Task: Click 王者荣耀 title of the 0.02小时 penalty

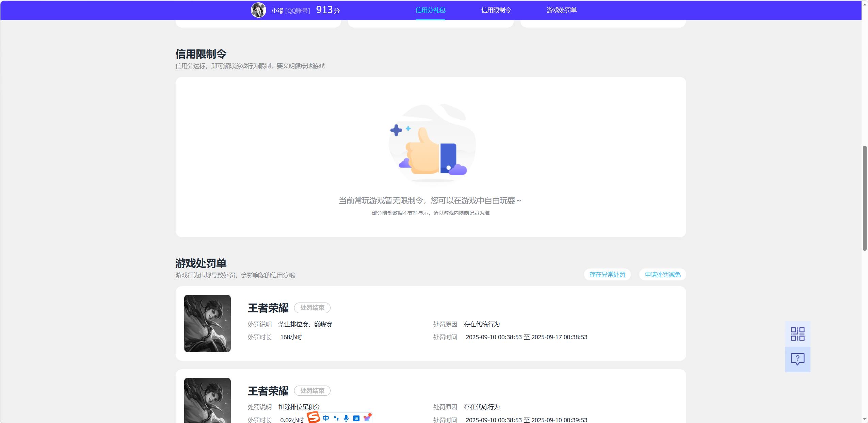Action: pyautogui.click(x=268, y=391)
